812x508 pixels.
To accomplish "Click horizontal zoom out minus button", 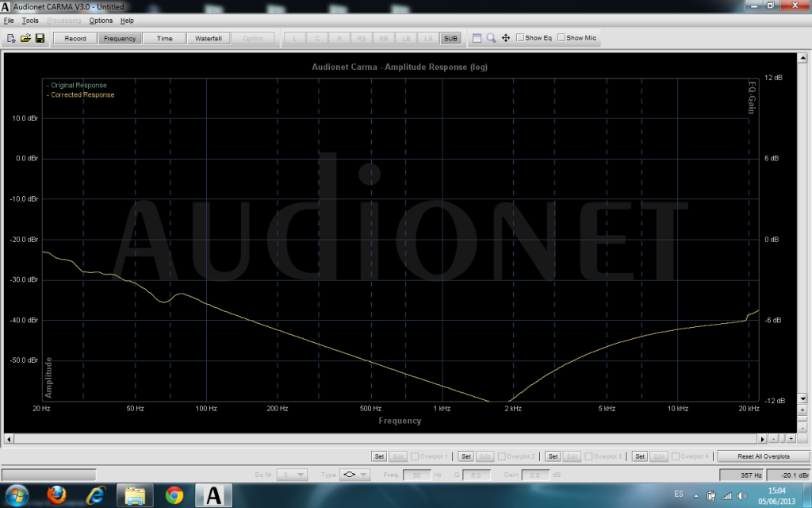I will tap(773, 438).
